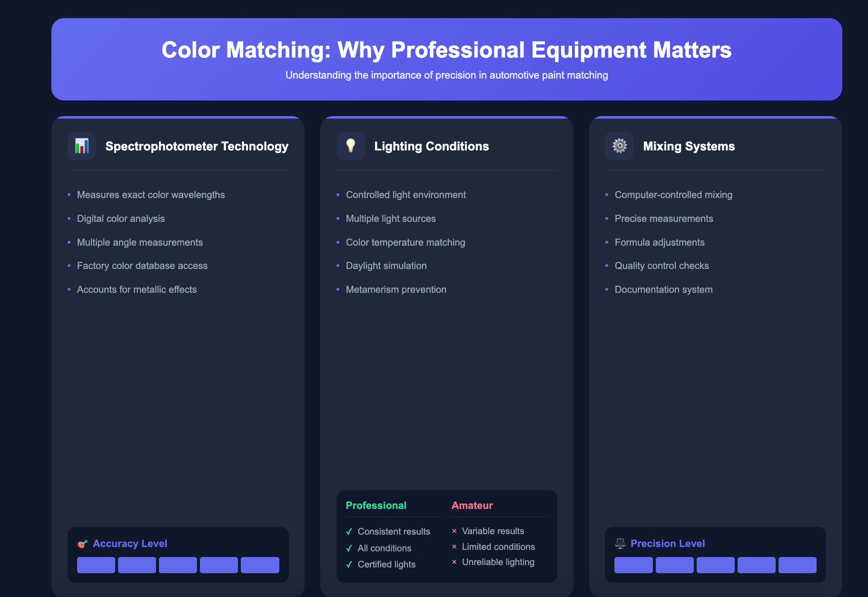Switch to the Precision Level section
The image size is (868, 597).
(x=668, y=543)
